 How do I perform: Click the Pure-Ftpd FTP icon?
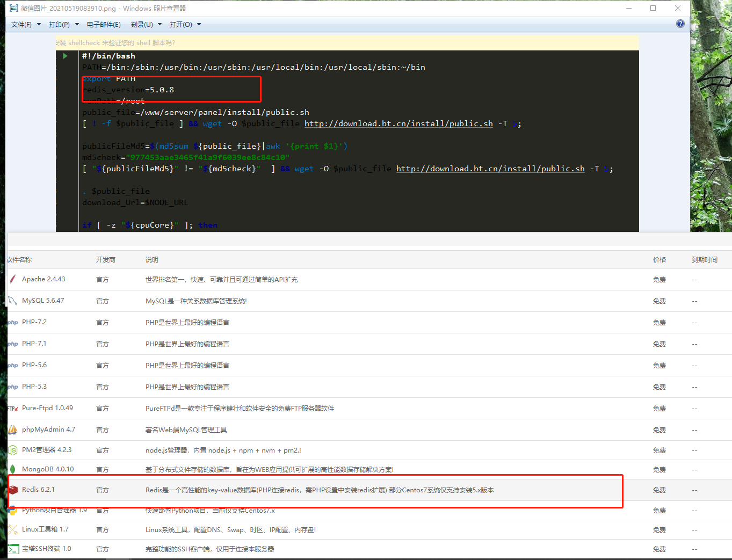13,409
